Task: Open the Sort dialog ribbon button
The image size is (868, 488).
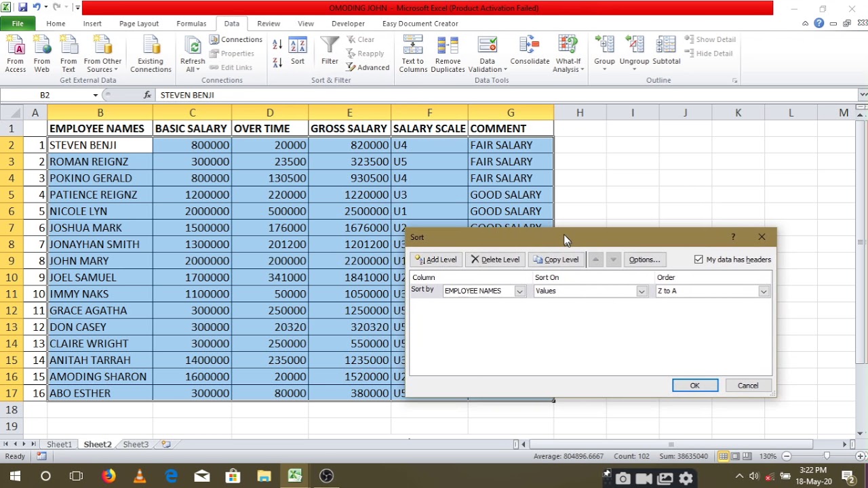Action: (x=298, y=52)
